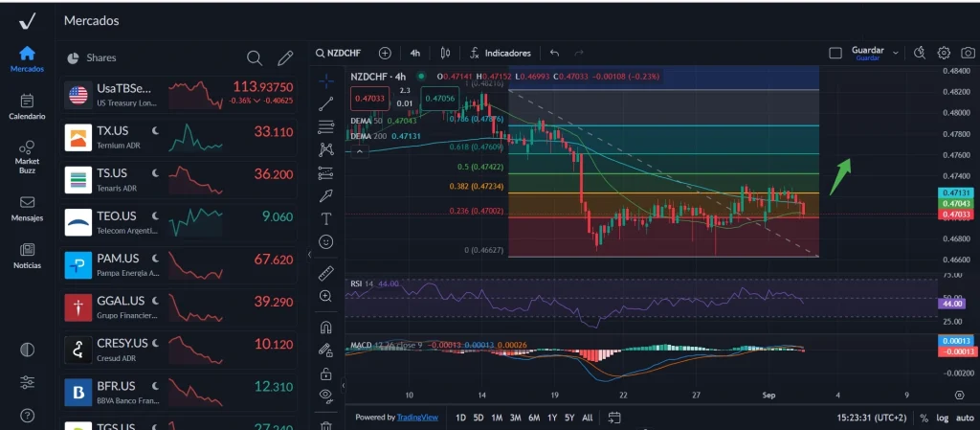Open the candlestick chart type selector

445,53
